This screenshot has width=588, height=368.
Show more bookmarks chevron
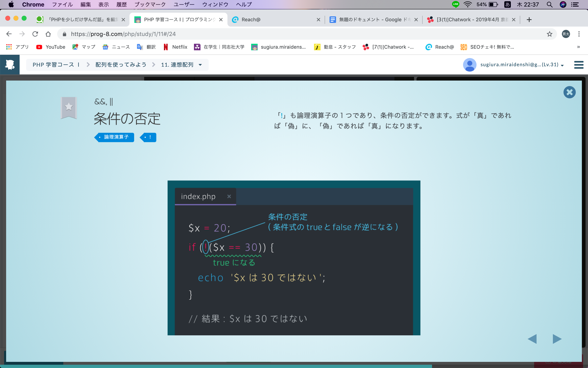[x=579, y=47]
